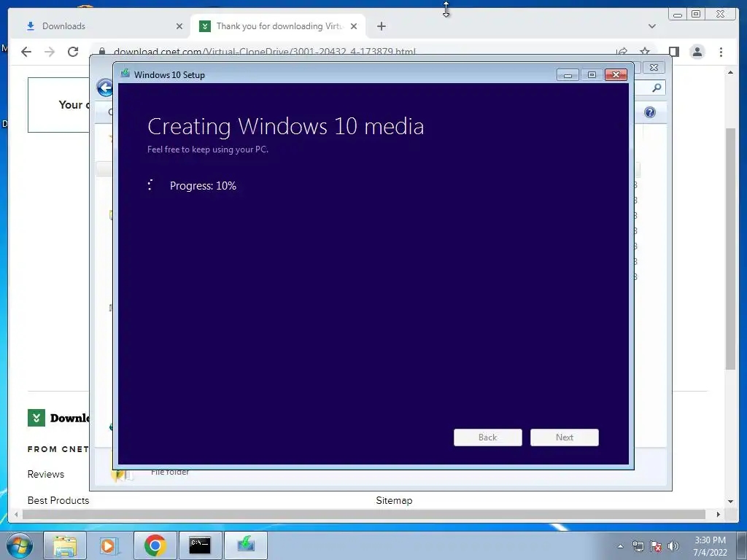This screenshot has width=747, height=560.
Task: Click Explorer window back arrow
Action: [105, 87]
